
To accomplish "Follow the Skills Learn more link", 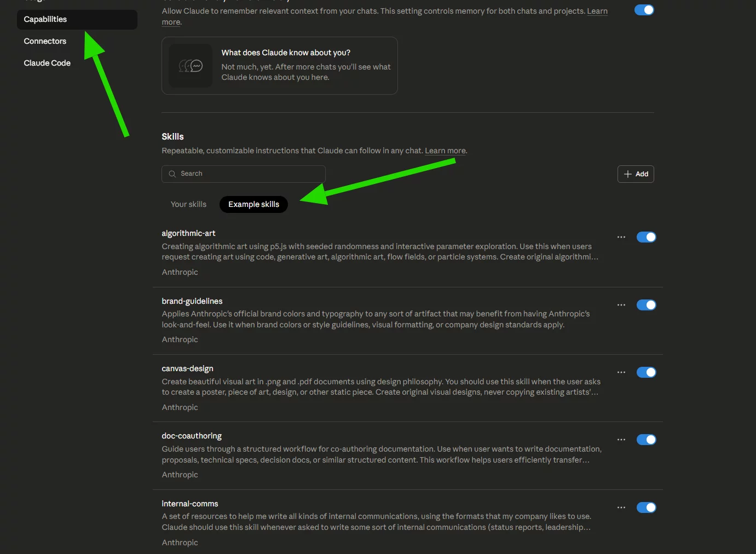I will pyautogui.click(x=445, y=151).
